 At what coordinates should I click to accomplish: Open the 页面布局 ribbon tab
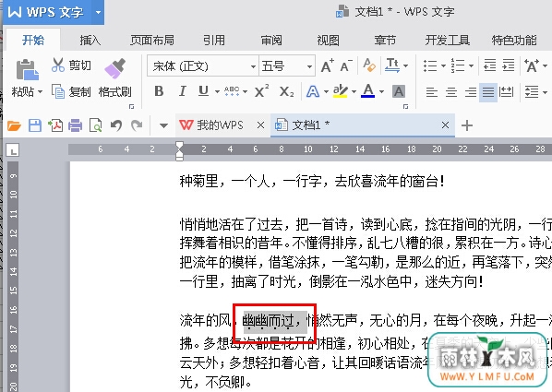pyautogui.click(x=152, y=40)
